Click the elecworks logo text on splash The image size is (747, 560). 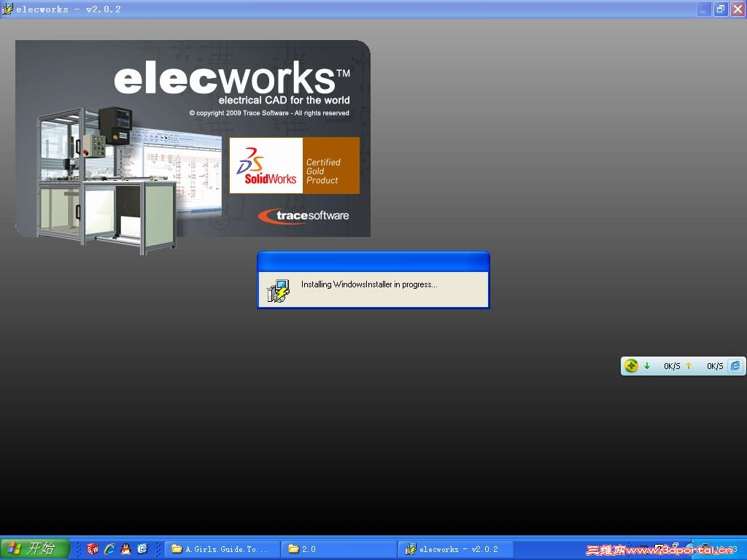coord(232,77)
